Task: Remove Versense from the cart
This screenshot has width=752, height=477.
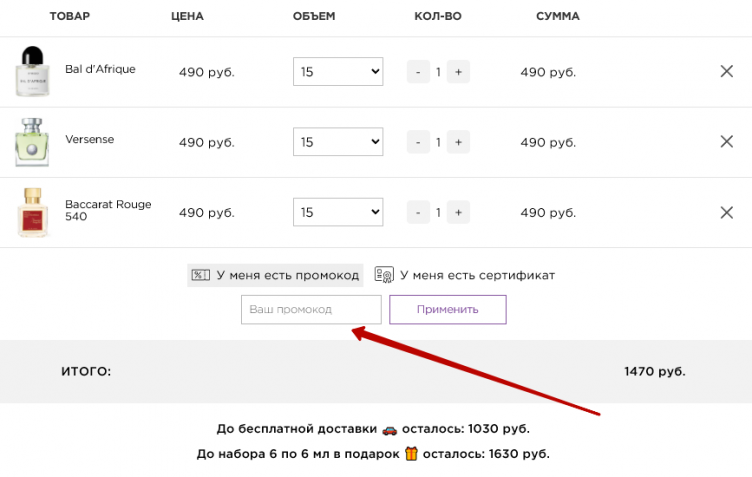Action: 727,142
